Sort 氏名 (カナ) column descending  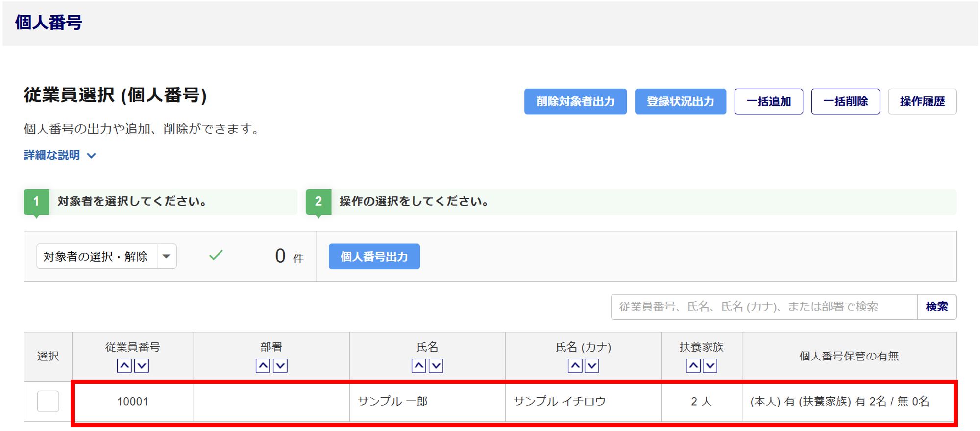click(592, 366)
